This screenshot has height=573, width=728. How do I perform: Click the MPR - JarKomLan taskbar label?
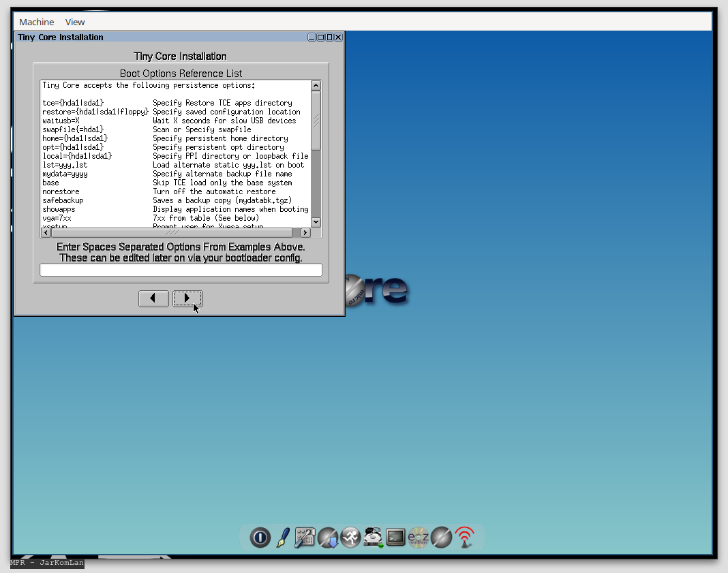coord(45,563)
